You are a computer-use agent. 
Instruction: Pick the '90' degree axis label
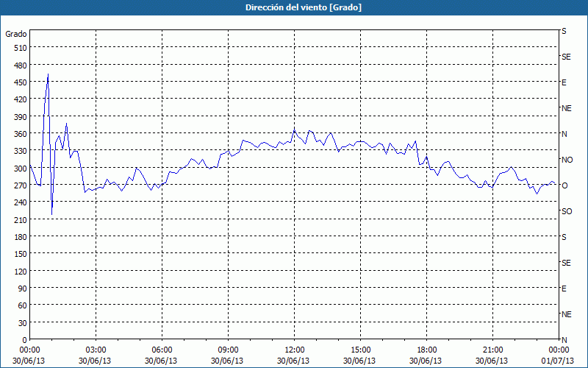(23, 289)
